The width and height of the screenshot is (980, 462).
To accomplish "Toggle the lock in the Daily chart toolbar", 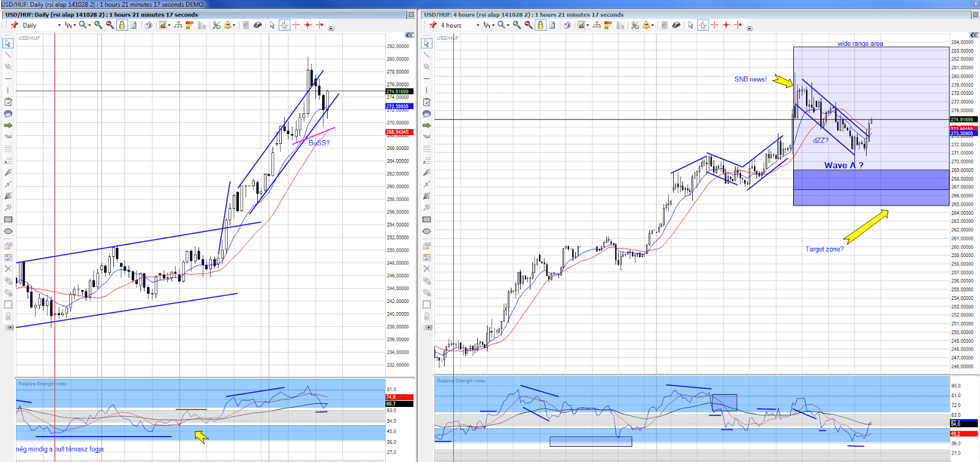I will [122, 25].
